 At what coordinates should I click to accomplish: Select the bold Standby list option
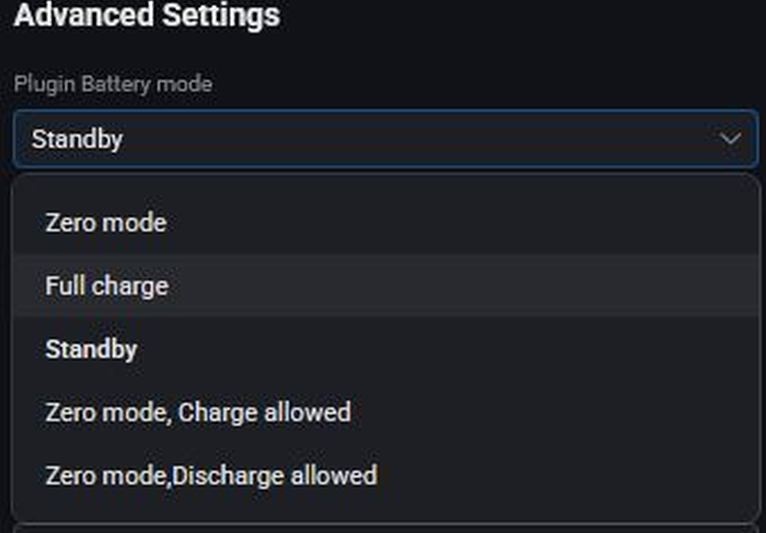click(91, 349)
